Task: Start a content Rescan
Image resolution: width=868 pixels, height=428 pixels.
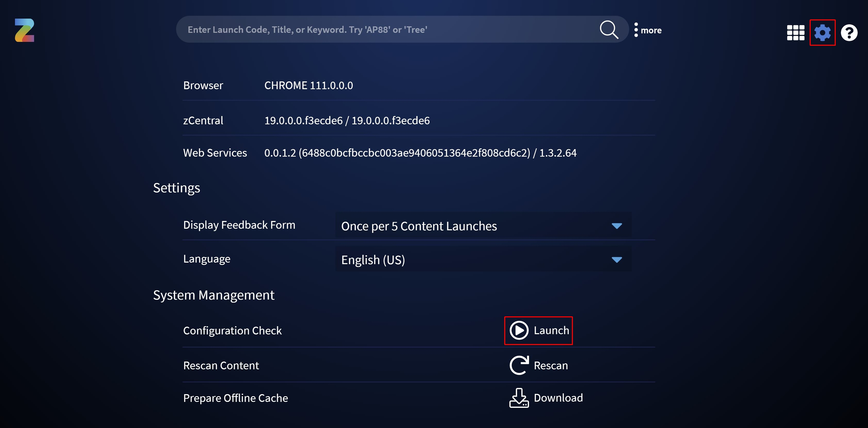Action: coord(538,365)
